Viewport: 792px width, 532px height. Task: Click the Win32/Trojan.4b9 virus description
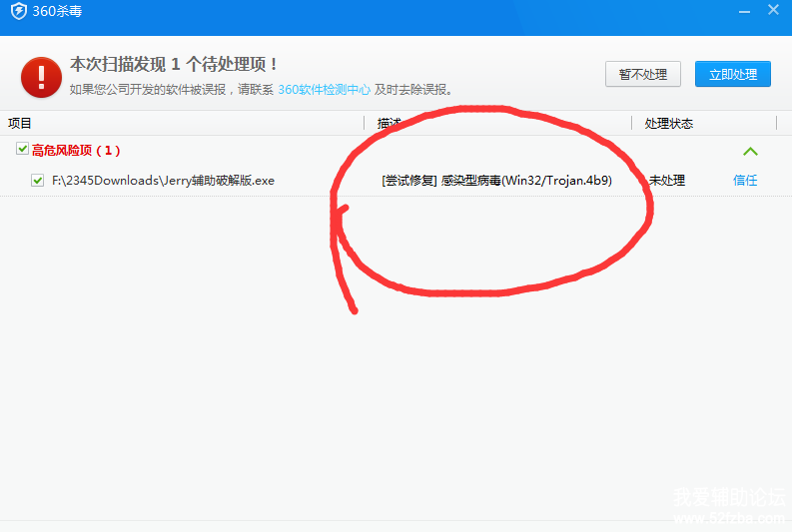(x=496, y=181)
